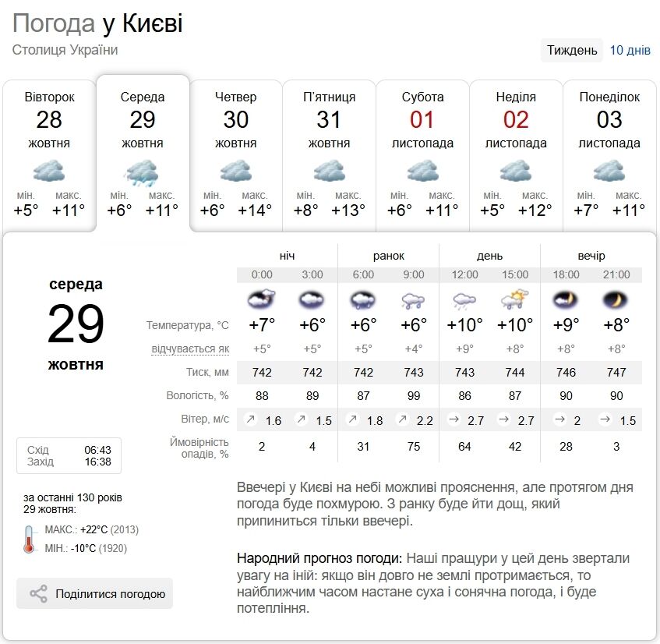Select the partly sunny icon at 15:00

tap(515, 299)
